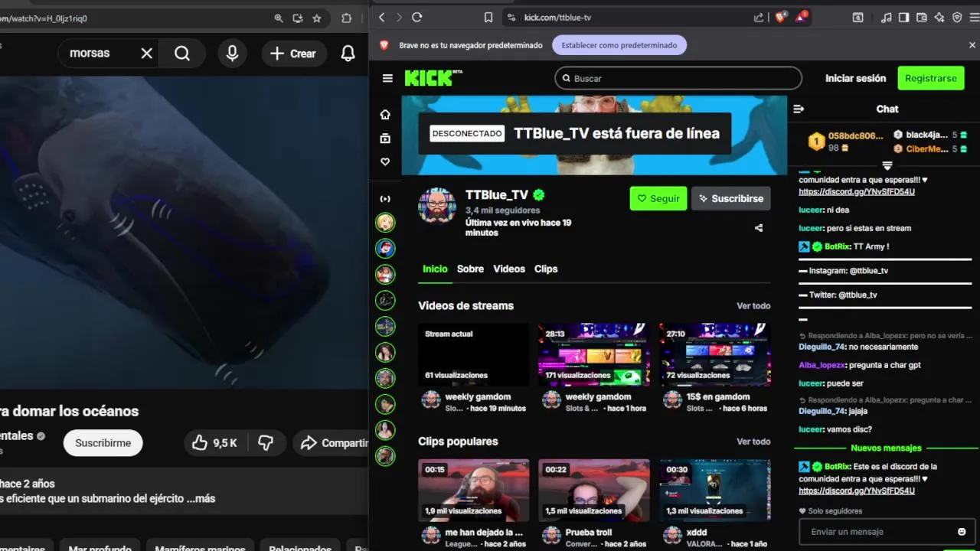The width and height of the screenshot is (980, 551).
Task: Open YouTube notifications bell
Action: pyautogui.click(x=348, y=54)
